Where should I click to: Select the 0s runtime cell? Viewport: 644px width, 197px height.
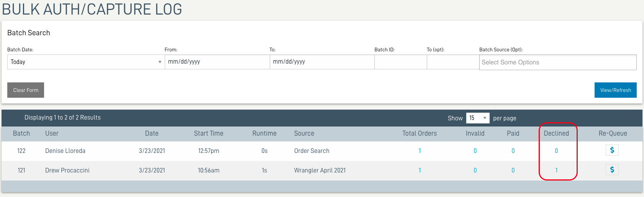pos(264,151)
